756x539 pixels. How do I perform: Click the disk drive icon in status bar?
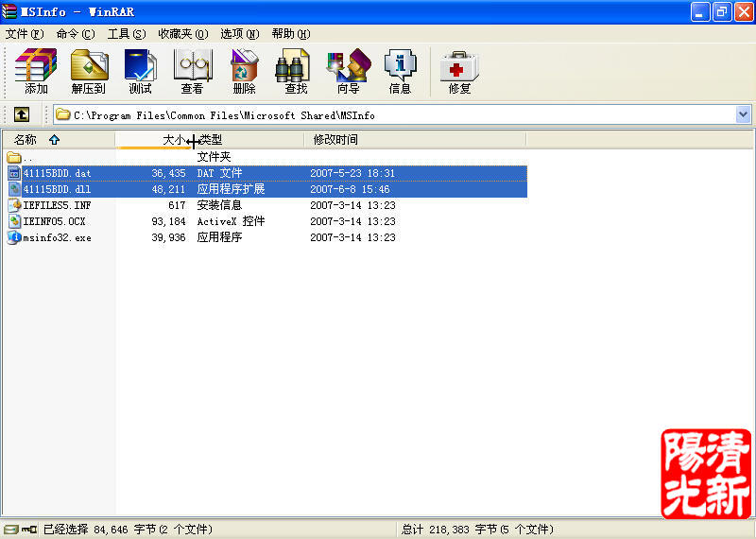point(10,530)
